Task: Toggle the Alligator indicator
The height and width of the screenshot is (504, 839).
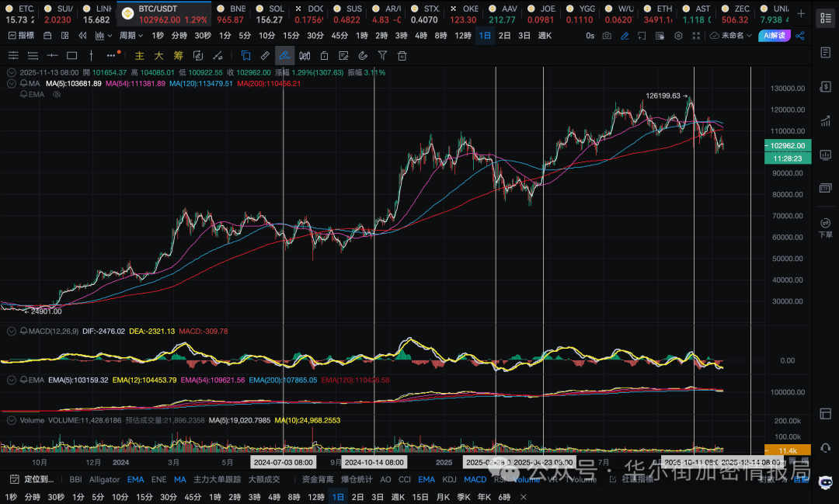Action: pos(105,479)
